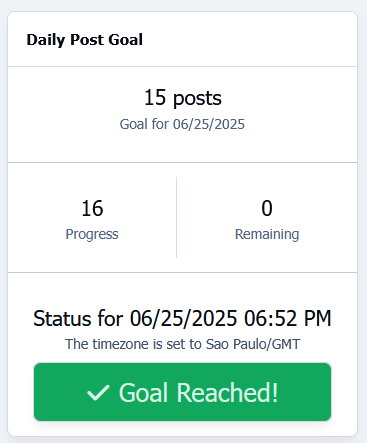367x443 pixels.
Task: Click the word Goal in card title
Action: (x=126, y=40)
